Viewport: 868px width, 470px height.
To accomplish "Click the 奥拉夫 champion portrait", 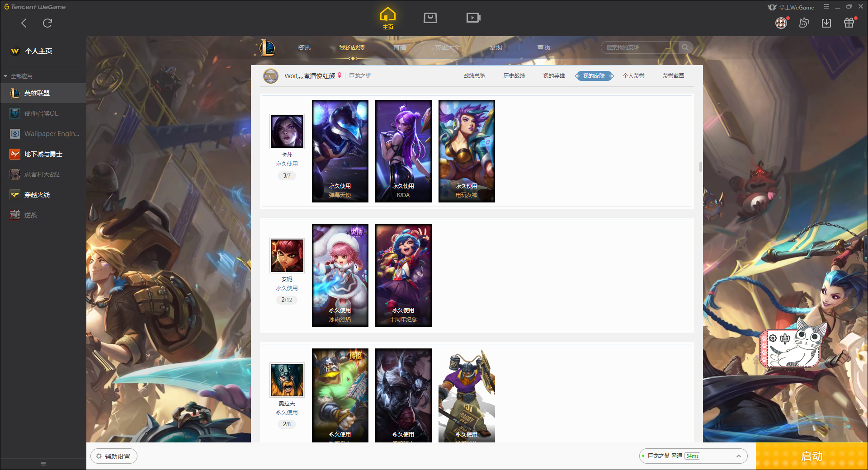I will pyautogui.click(x=287, y=380).
